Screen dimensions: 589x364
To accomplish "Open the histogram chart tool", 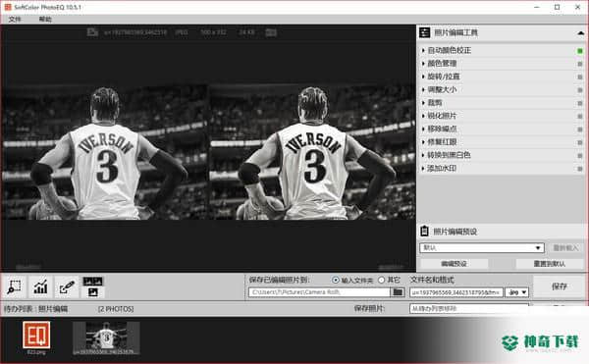I will coord(40,287).
